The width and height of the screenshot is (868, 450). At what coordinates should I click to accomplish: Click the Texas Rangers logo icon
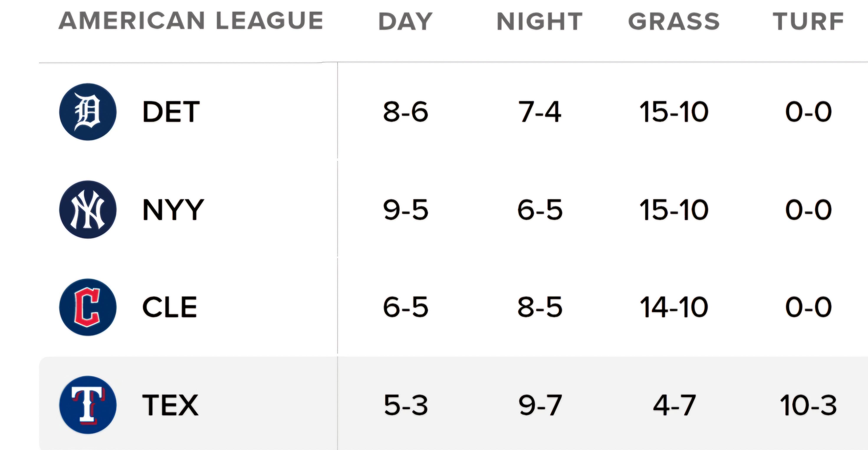(88, 404)
